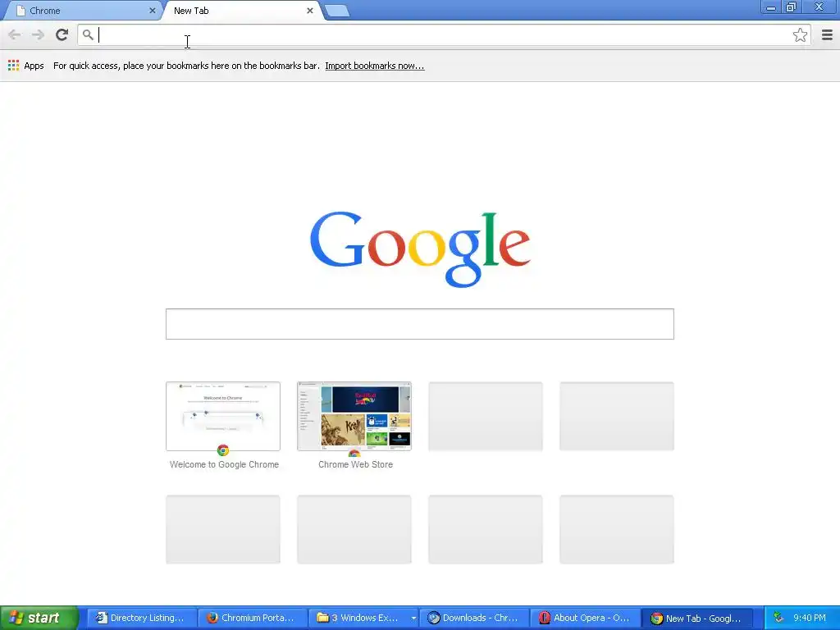The width and height of the screenshot is (840, 630).
Task: Focus the address bar
Action: (x=444, y=34)
